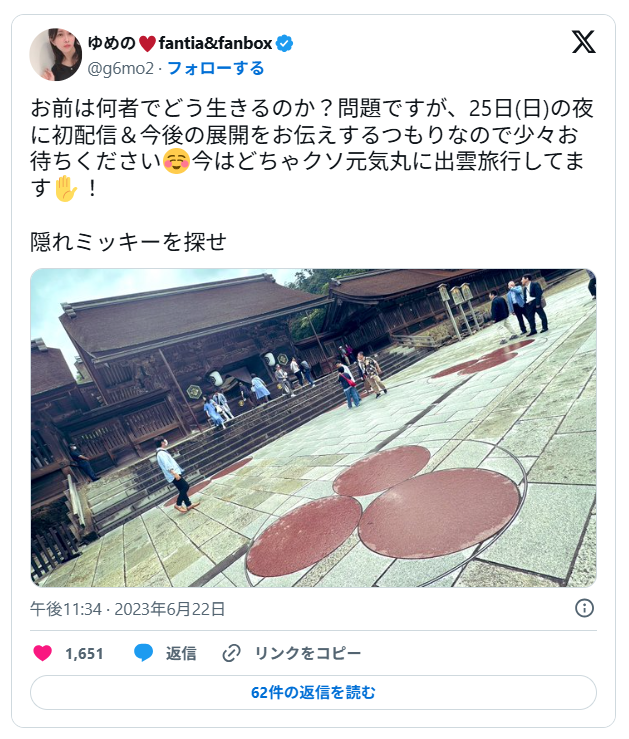
Task: Click フォローする to follow account
Action: click(216, 68)
